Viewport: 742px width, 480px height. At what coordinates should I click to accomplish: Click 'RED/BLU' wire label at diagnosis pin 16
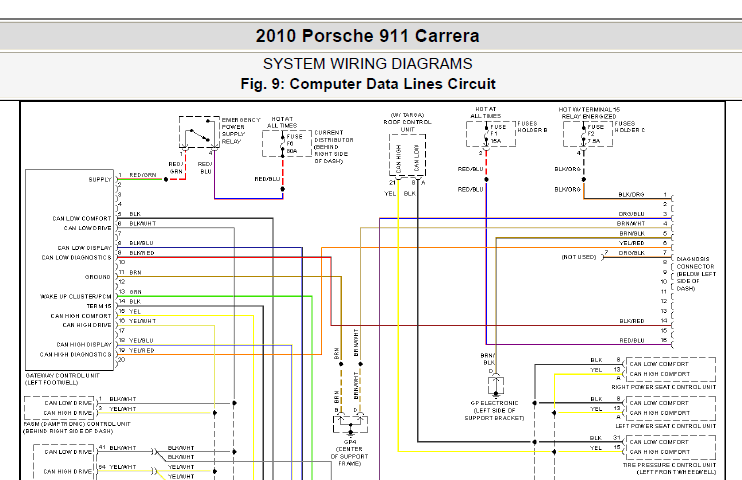(x=632, y=340)
